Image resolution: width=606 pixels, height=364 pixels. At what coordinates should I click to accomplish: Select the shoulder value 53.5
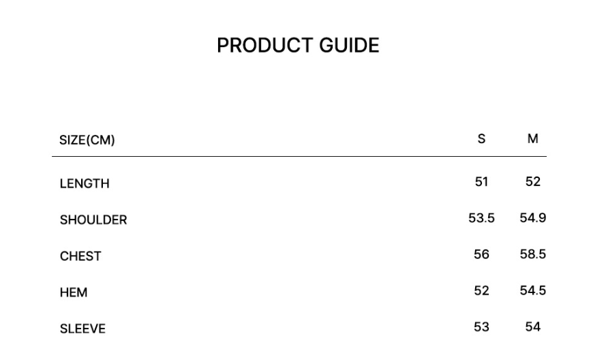(x=481, y=218)
